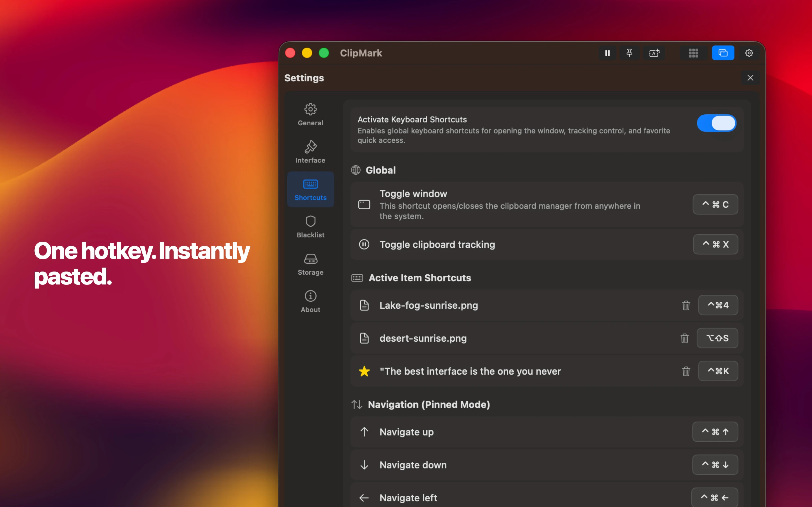The height and width of the screenshot is (507, 812).
Task: Select the Interface tab
Action: [310, 152]
